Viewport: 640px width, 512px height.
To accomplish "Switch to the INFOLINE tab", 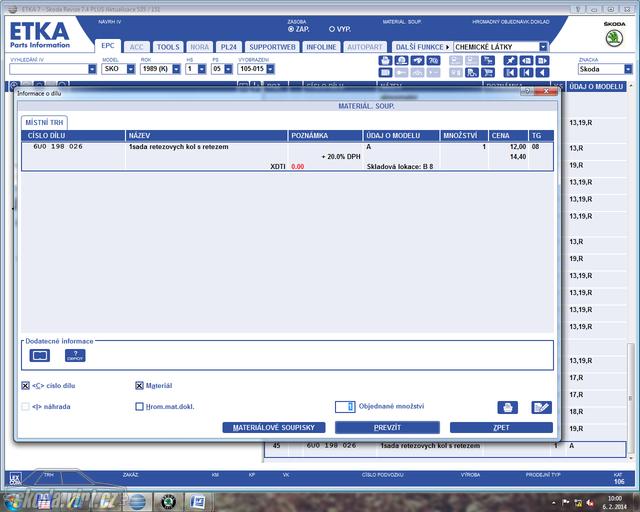I will click(321, 47).
